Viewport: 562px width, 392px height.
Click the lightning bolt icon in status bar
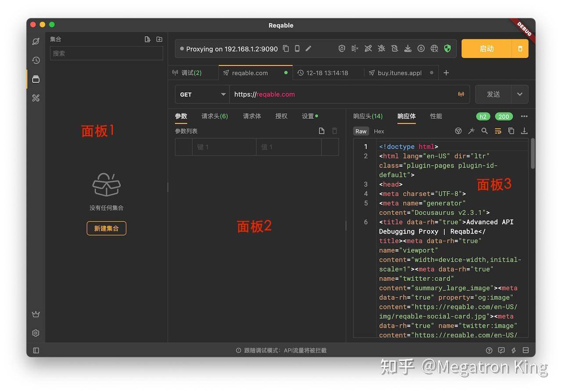pyautogui.click(x=514, y=350)
